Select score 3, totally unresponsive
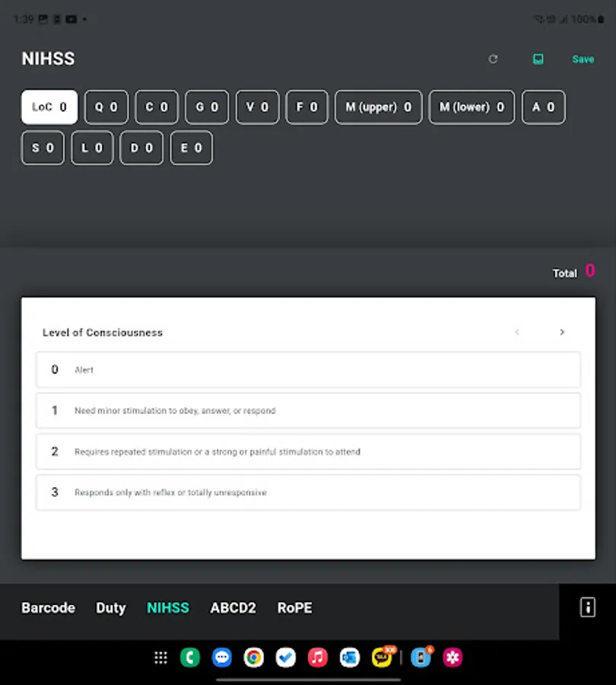 pyautogui.click(x=307, y=492)
